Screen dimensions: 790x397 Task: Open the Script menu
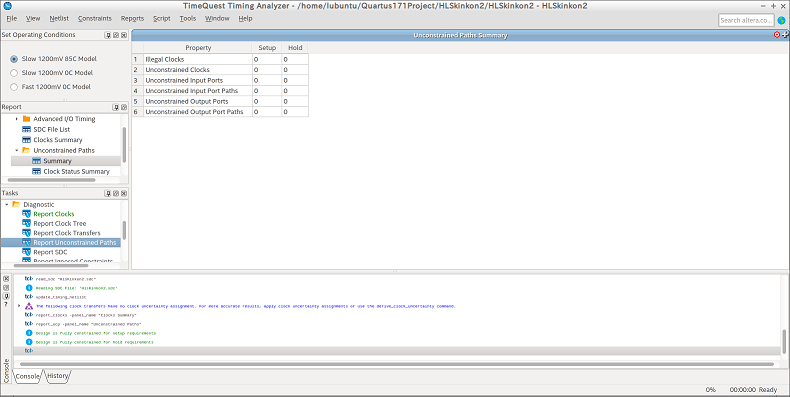coord(161,19)
